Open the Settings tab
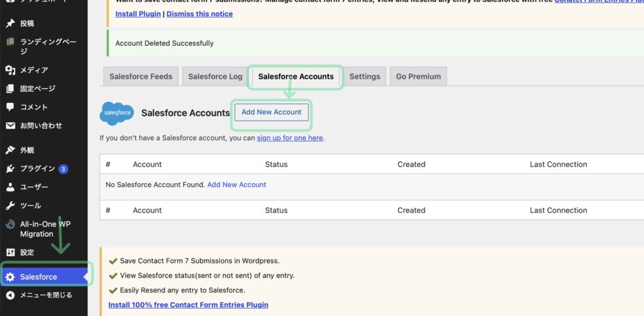 point(365,77)
